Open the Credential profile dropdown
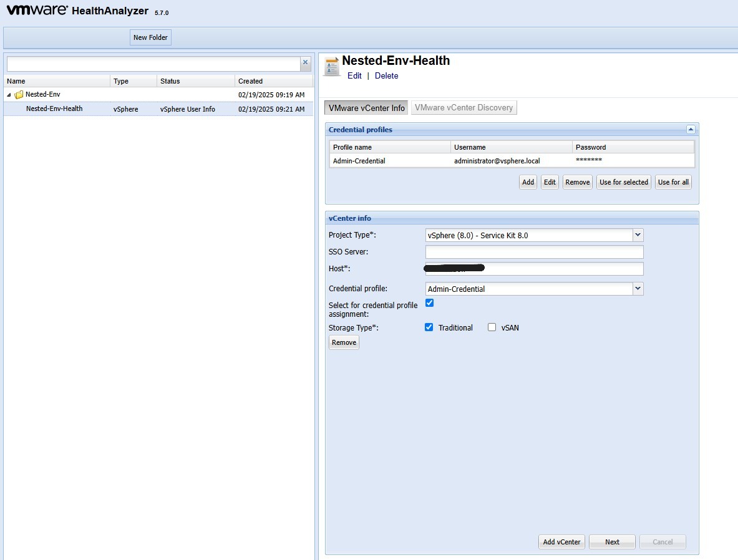 click(x=638, y=289)
